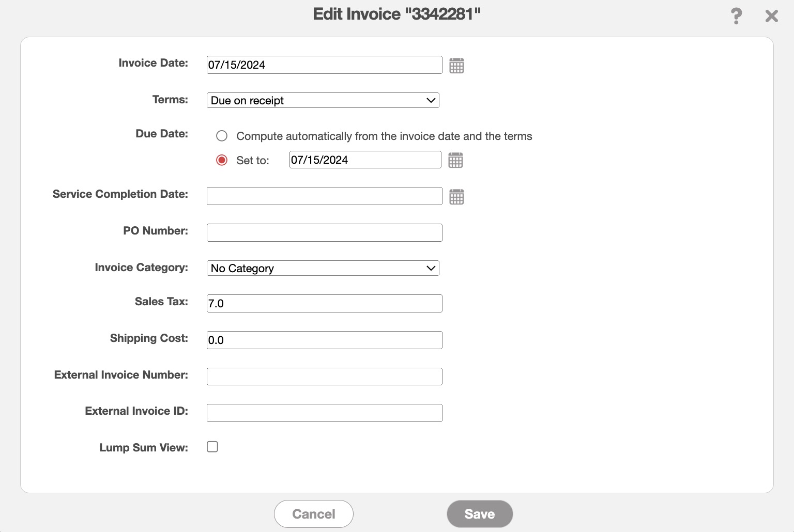Screen dimensions: 794x532
Task: Close the Edit Invoice dialog
Action: pos(771,16)
